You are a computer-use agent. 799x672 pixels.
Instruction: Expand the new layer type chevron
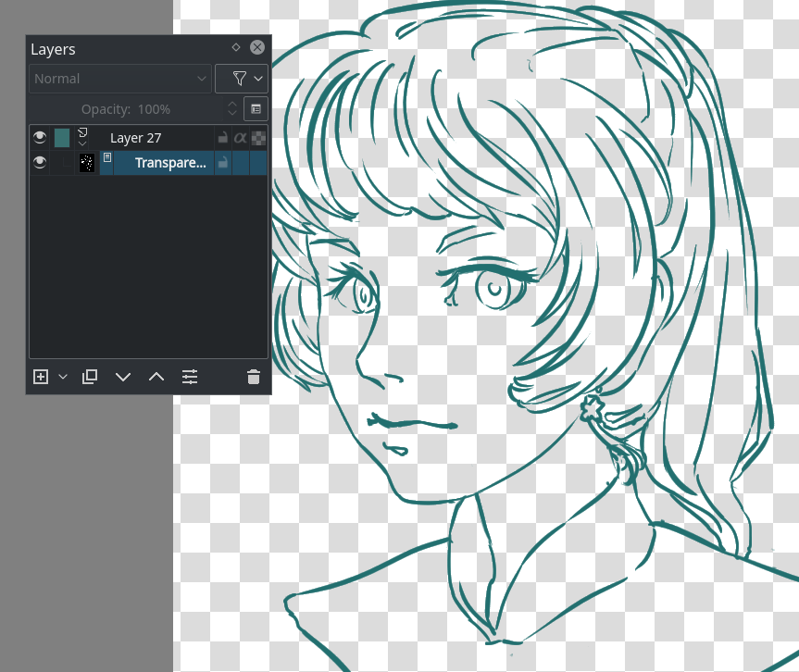63,377
